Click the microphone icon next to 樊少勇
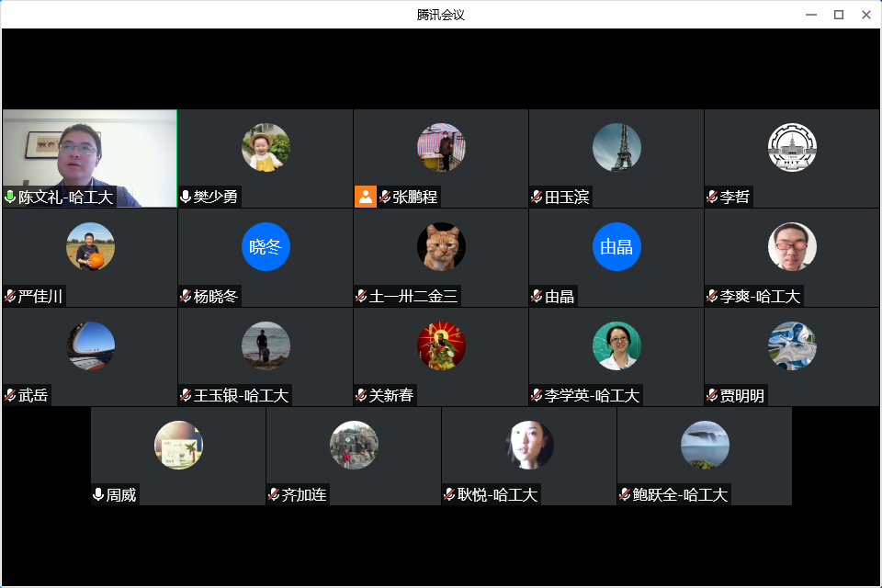The image size is (882, 588). tap(186, 197)
